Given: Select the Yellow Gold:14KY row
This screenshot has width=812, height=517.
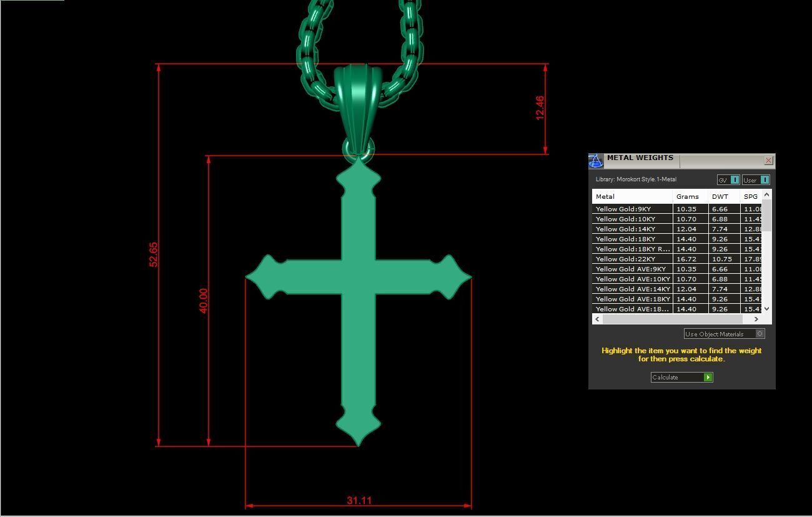Looking at the screenshot, I should click(677, 229).
